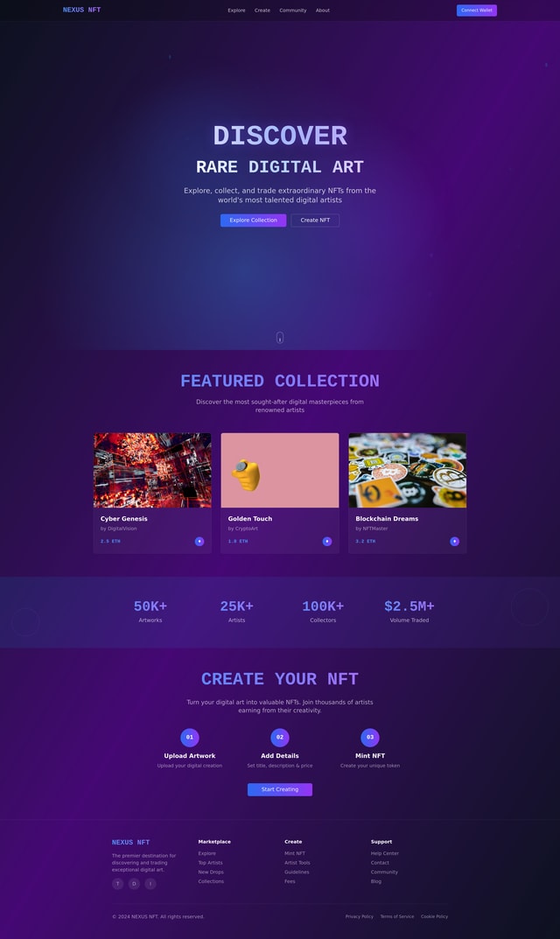This screenshot has width=560, height=939.
Task: Open the Cyber Genesis artwork thumbnail
Action: pyautogui.click(x=152, y=470)
